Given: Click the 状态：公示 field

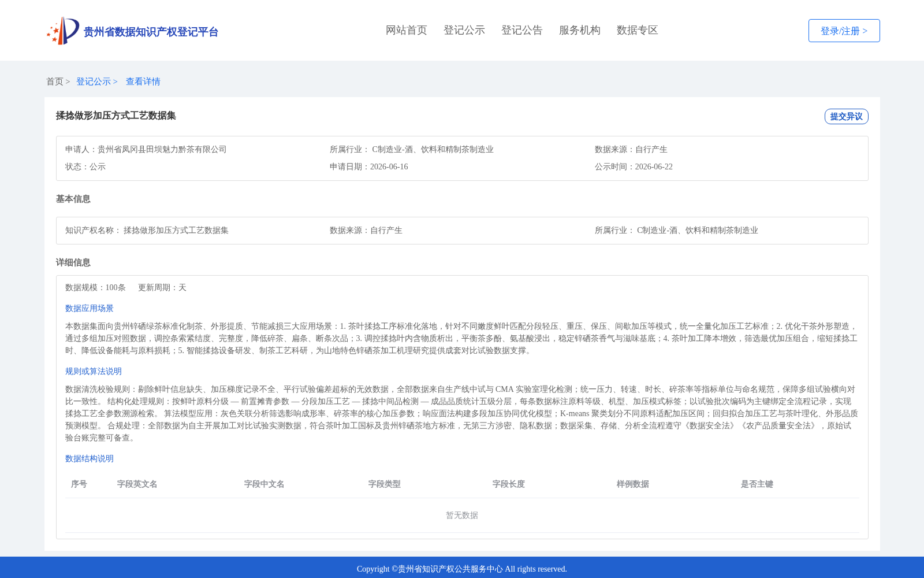Looking at the screenshot, I should (x=85, y=166).
